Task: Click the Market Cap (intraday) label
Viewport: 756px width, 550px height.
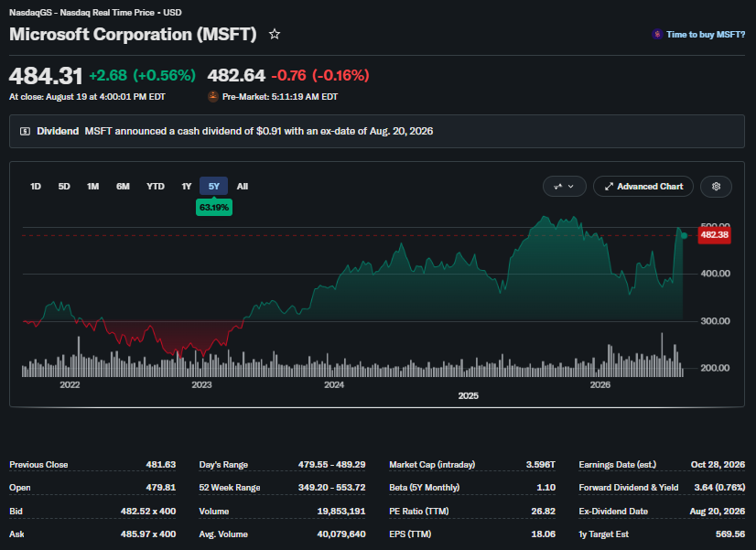Action: (432, 465)
